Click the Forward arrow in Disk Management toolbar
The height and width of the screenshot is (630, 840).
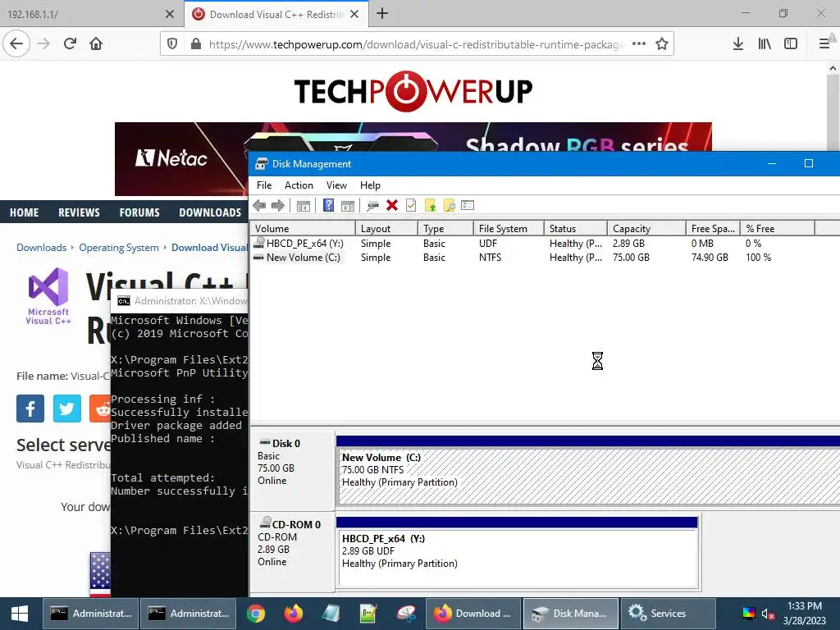(x=278, y=205)
